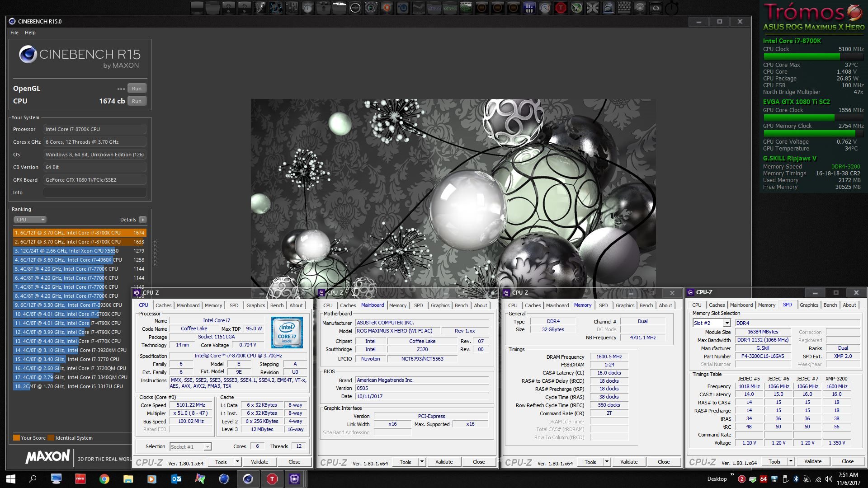Open the NVIDIA icon in the top dock

(x=466, y=8)
